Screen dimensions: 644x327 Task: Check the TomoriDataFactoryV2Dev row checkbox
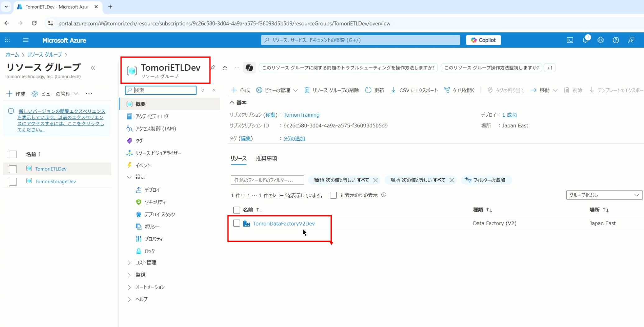237,223
